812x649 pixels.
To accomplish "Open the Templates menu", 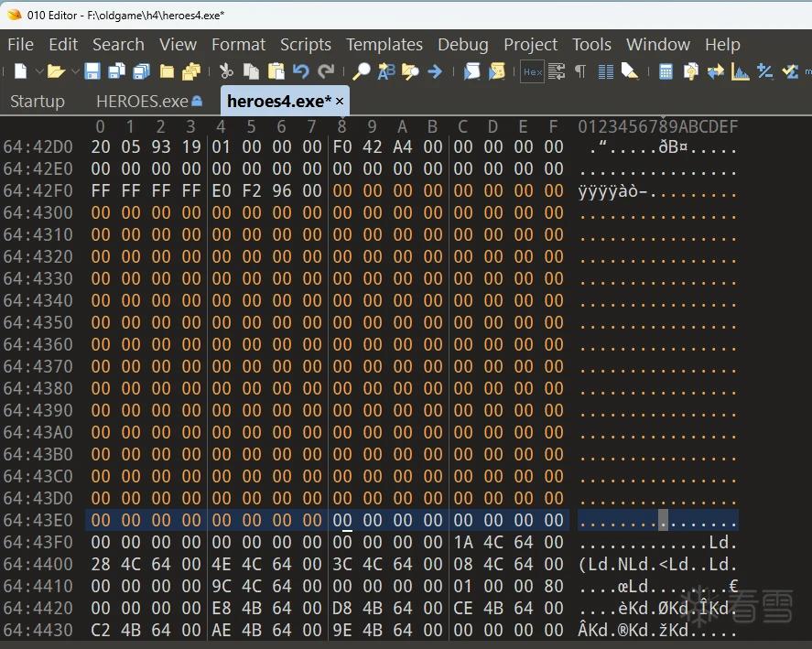I will 384,45.
